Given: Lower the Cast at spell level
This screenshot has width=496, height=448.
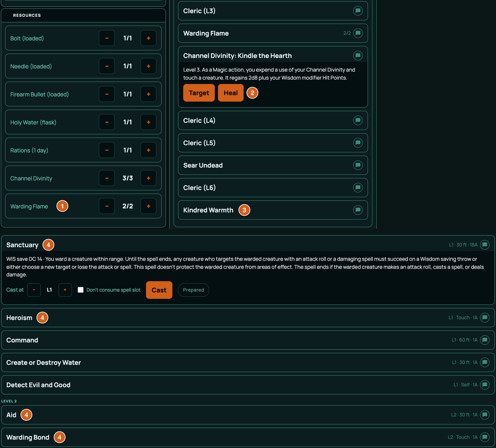Looking at the screenshot, I should pos(34,290).
